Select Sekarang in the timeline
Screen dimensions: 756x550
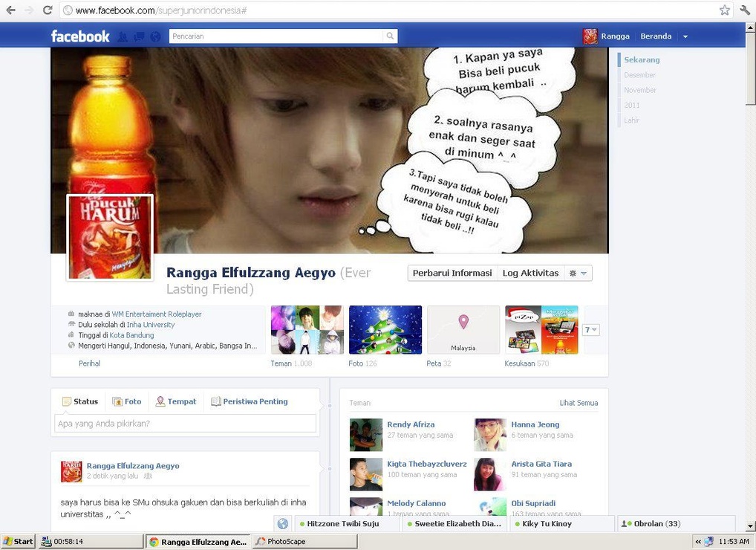coord(642,59)
